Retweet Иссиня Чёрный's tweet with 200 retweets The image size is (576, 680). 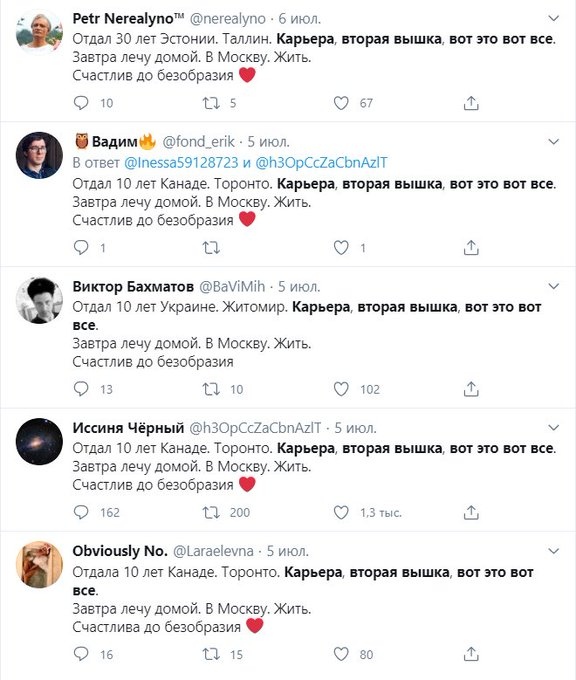(x=211, y=512)
